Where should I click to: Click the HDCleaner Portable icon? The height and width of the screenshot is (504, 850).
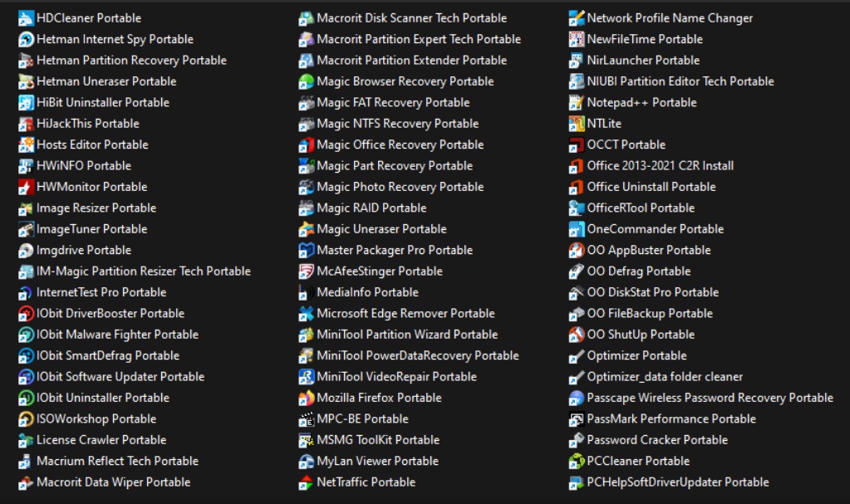[26, 18]
